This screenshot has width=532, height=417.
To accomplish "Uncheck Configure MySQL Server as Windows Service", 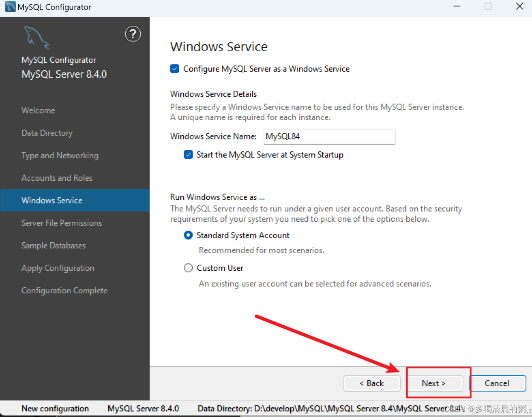I will pos(175,69).
